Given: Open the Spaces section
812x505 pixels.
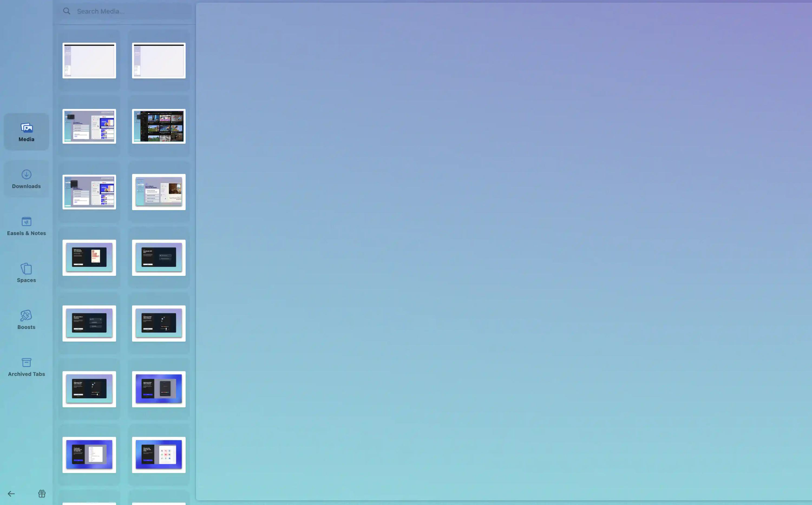Looking at the screenshot, I should (27, 273).
